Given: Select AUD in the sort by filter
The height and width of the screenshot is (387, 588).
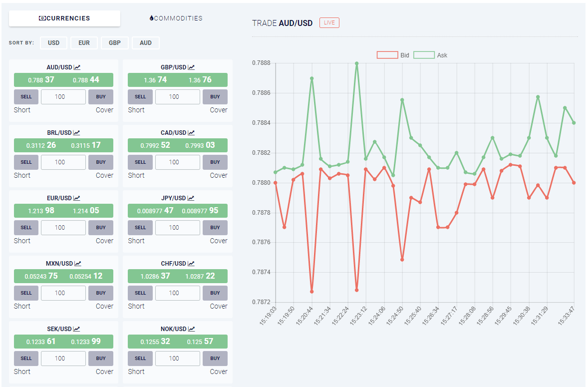Looking at the screenshot, I should (x=145, y=43).
